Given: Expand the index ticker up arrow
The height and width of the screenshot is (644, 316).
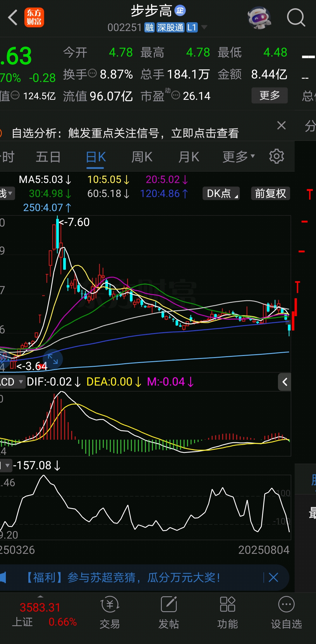Looking at the screenshot, I should pos(40,596).
